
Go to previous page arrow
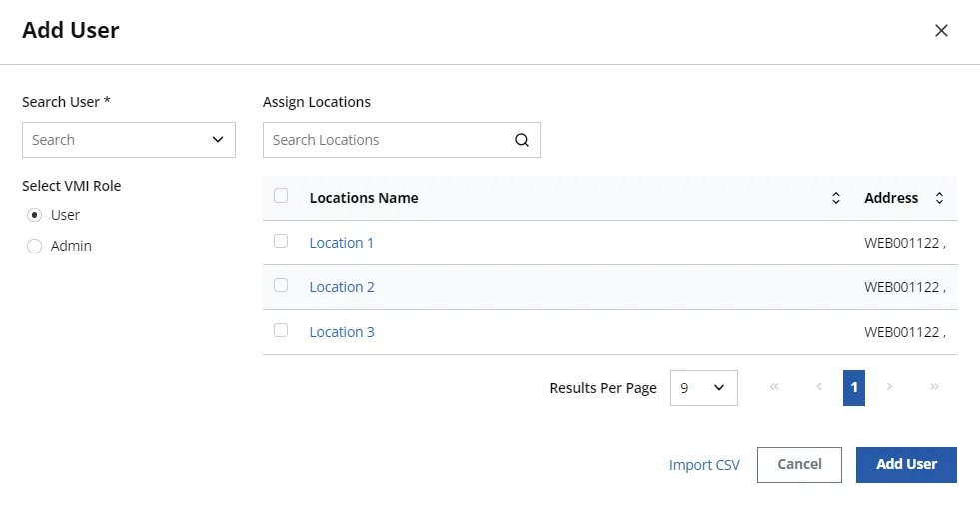(x=819, y=387)
